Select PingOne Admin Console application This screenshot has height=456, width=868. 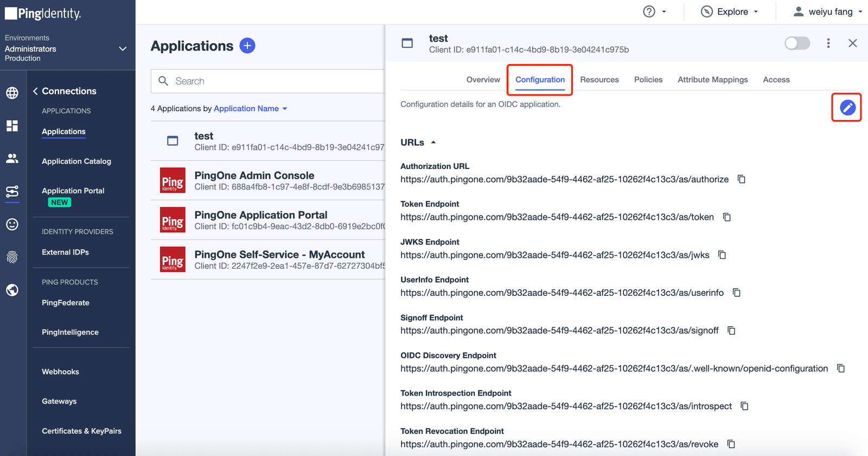pyautogui.click(x=268, y=180)
